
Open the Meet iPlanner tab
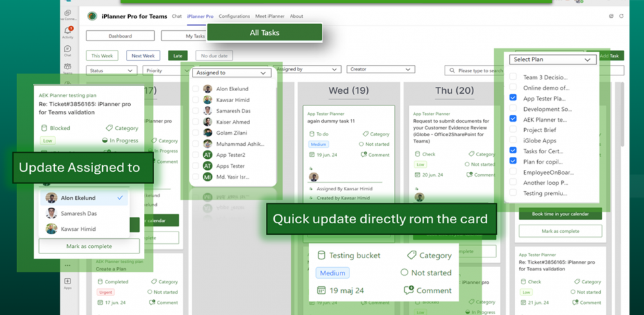pyautogui.click(x=270, y=16)
